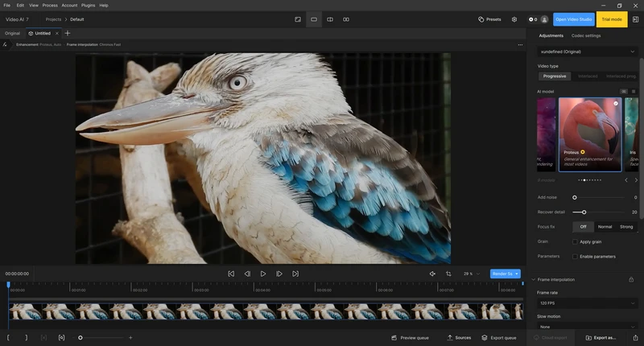Play the video preview
This screenshot has height=346, width=644.
pos(263,274)
